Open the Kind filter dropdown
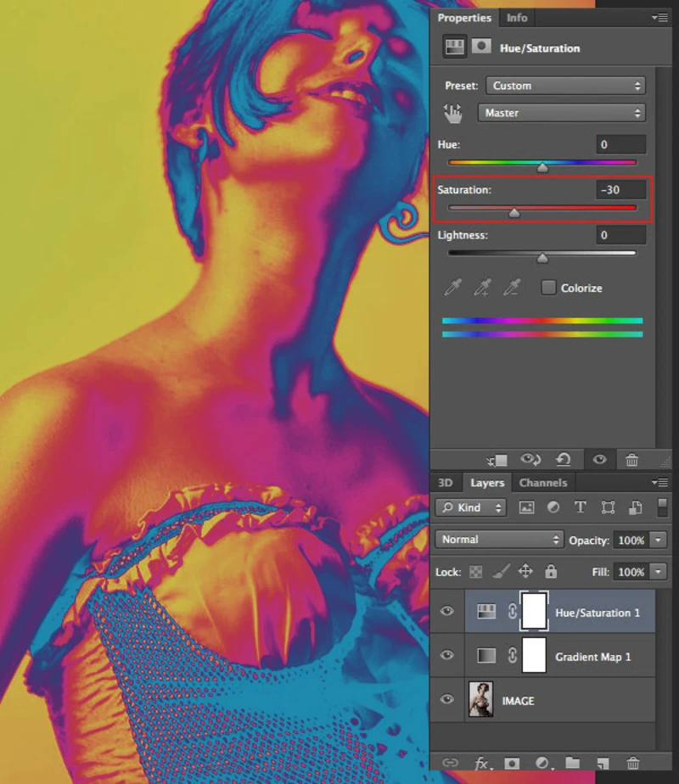This screenshot has width=679, height=784. point(470,507)
